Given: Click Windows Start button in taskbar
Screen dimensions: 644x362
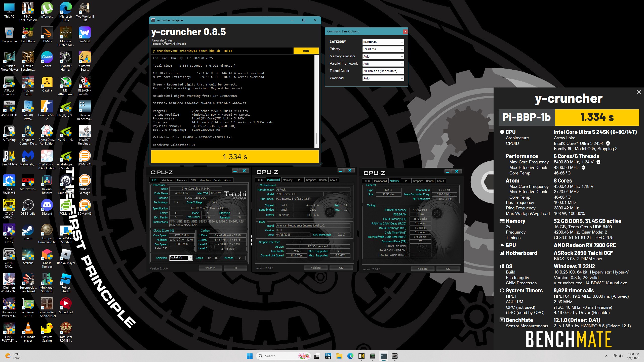Looking at the screenshot, I should [x=250, y=356].
